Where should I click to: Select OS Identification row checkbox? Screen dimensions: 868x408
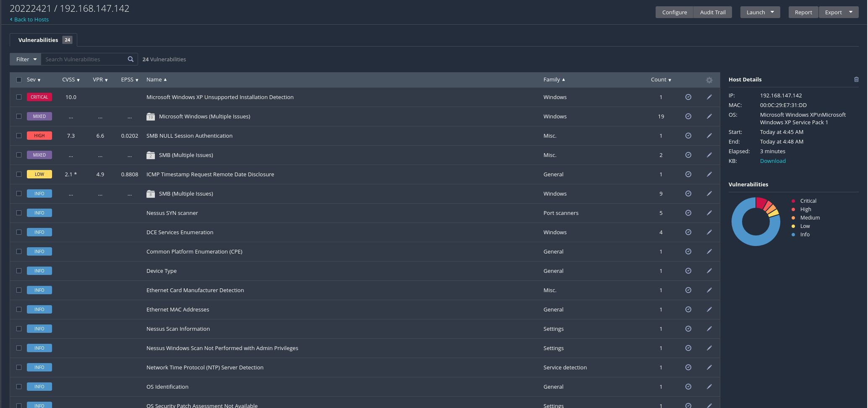pos(19,387)
